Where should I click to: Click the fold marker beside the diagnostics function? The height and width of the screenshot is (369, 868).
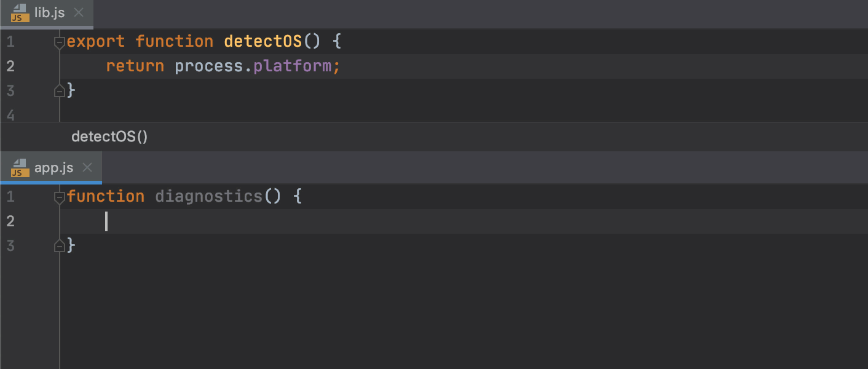[x=60, y=196]
